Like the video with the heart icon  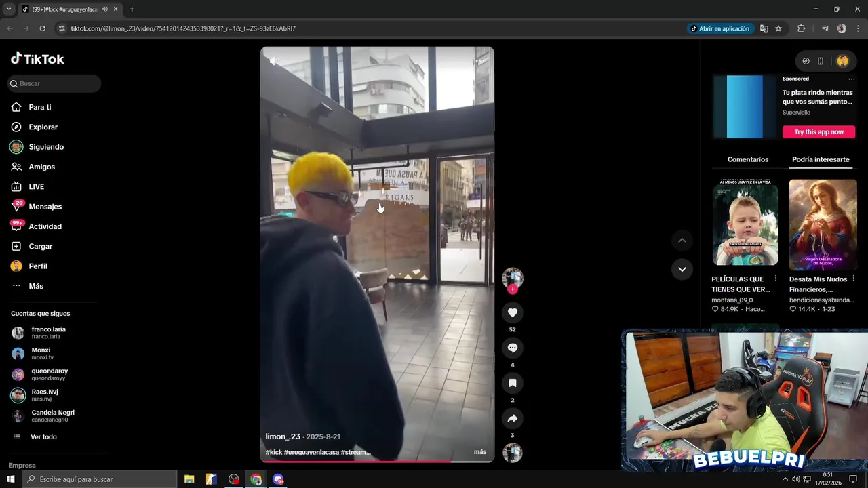[x=513, y=312]
